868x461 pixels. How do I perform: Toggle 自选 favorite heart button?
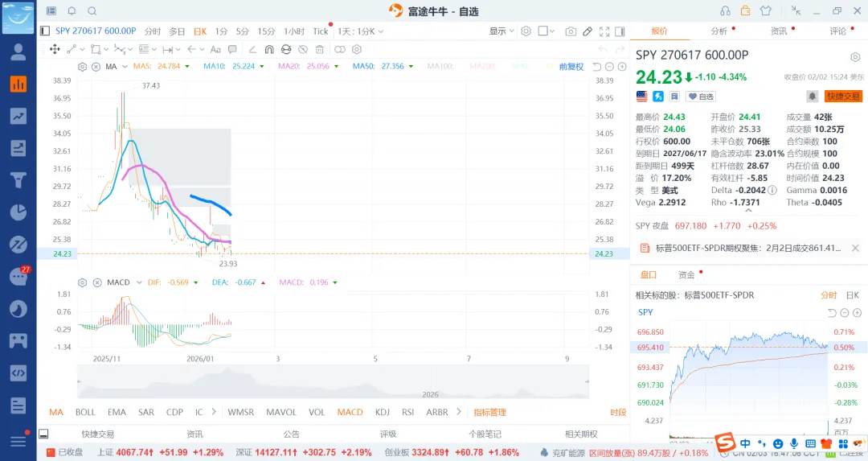pos(701,97)
